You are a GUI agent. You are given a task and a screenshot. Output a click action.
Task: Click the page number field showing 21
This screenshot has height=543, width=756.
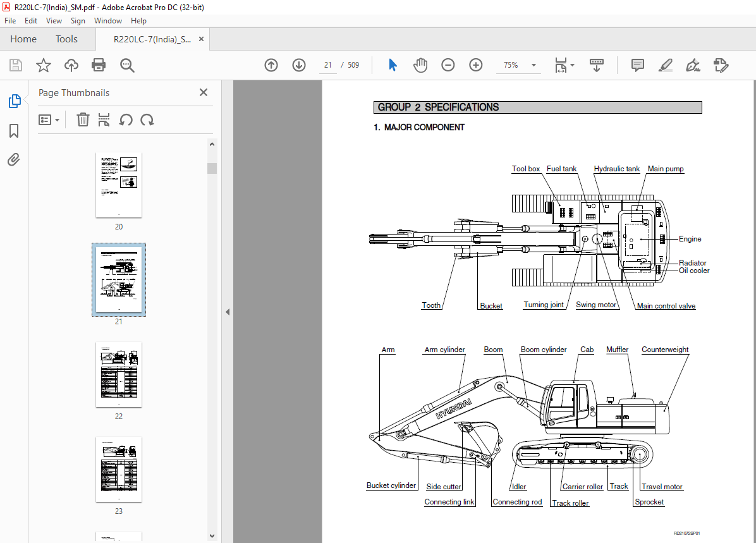pos(328,65)
